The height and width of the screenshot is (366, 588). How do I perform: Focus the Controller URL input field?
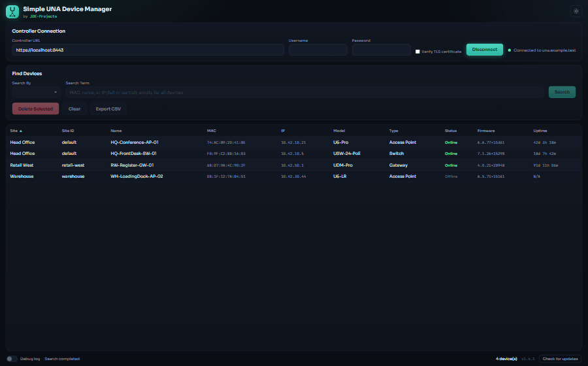coord(148,50)
